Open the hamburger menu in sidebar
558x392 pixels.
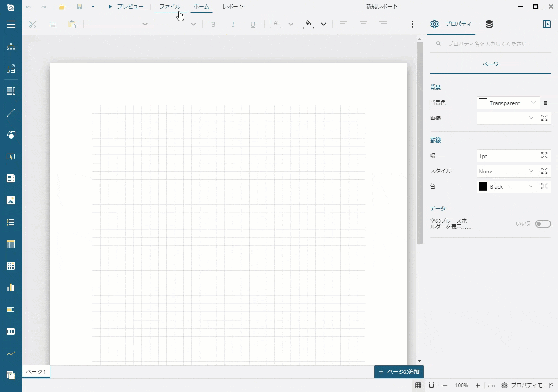pyautogui.click(x=11, y=24)
